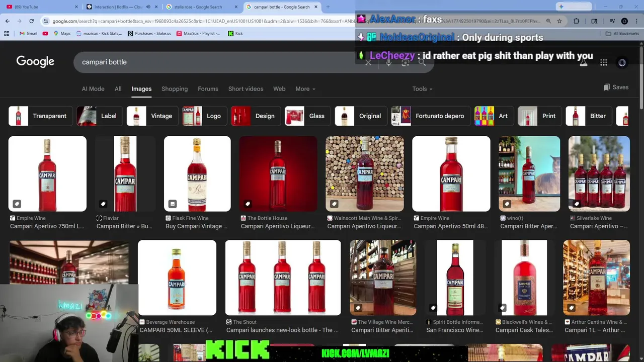Open Empire Wine Campari Apertivo 750ml image
Screen dimensions: 644x362
47,173
